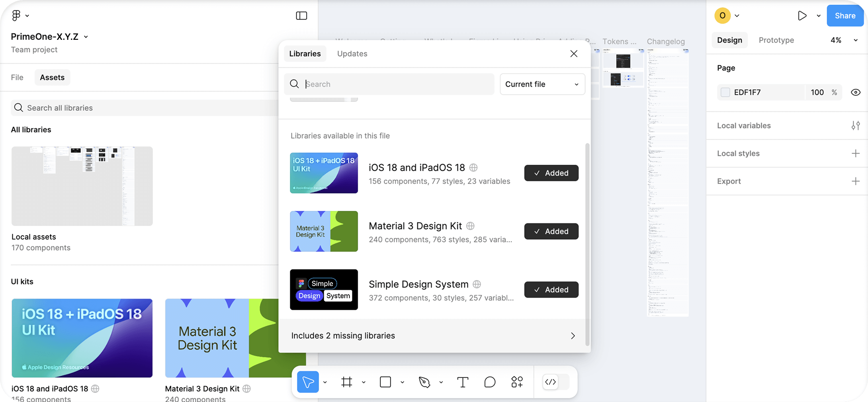Open the Current file dropdown
Image resolution: width=868 pixels, height=402 pixels.
click(x=542, y=84)
